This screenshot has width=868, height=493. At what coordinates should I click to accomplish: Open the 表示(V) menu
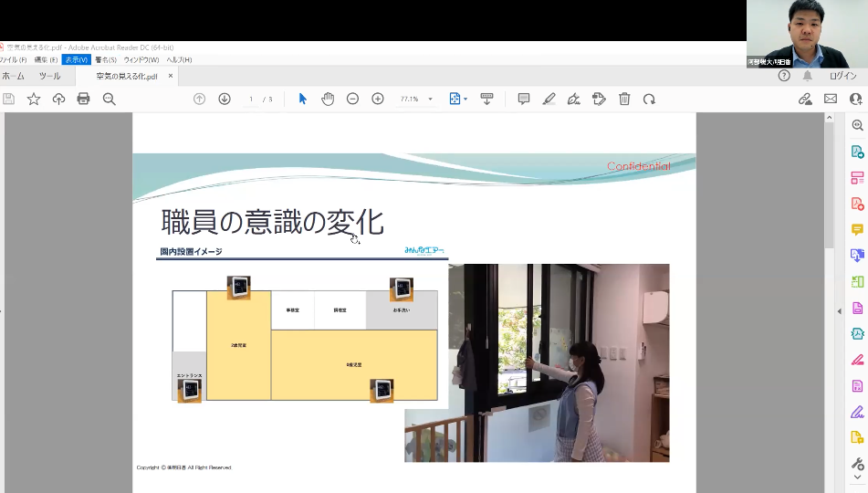77,60
